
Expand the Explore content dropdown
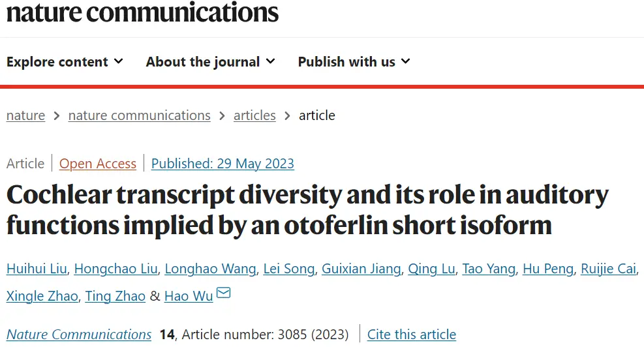65,62
